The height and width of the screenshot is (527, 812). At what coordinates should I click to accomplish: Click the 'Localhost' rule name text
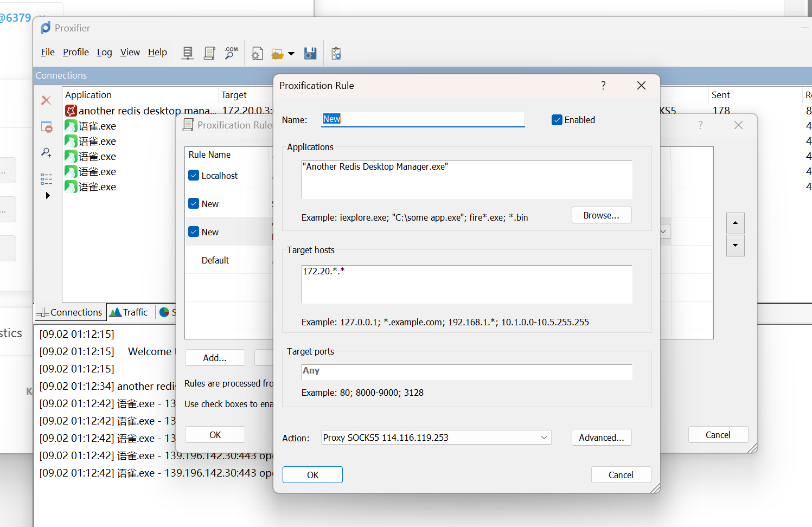(220, 176)
